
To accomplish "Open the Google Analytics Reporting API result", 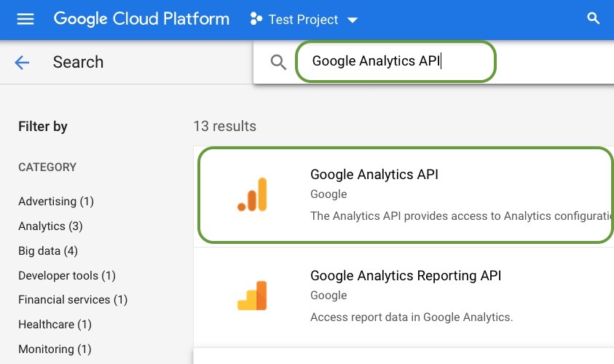I will [406, 276].
